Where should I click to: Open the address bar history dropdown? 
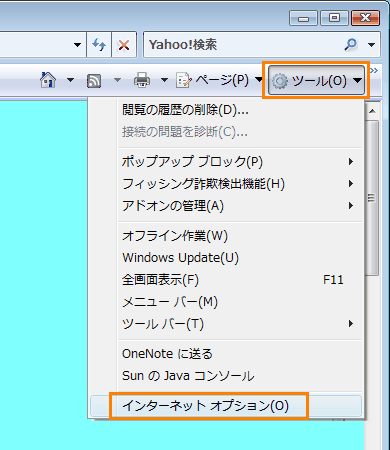point(77,45)
